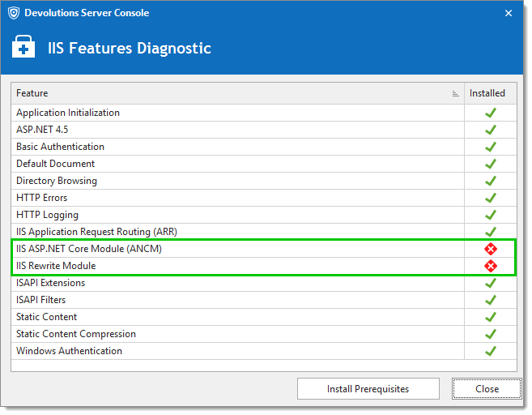532x415 pixels.
Task: Click green checkmark for Static Content row
Action: [491, 317]
